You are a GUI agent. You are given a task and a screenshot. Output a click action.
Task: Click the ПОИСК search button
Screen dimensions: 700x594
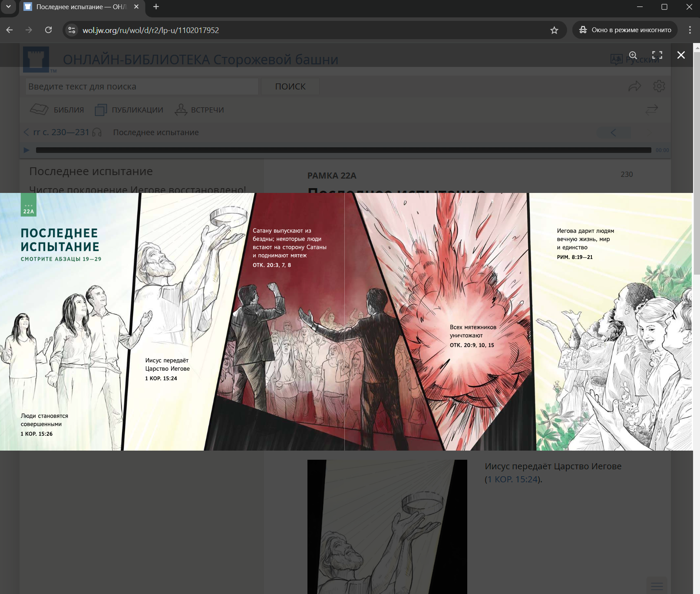pos(290,86)
